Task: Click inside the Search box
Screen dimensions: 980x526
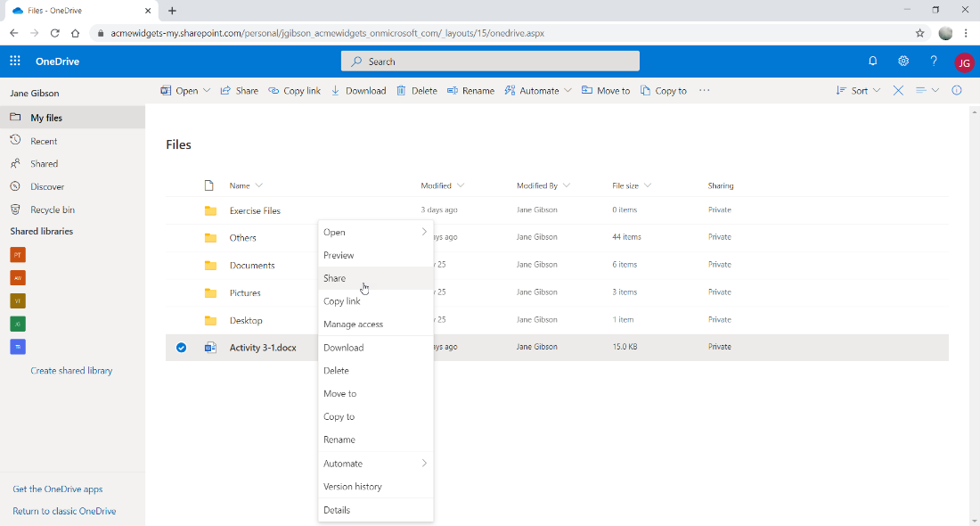Action: point(489,61)
